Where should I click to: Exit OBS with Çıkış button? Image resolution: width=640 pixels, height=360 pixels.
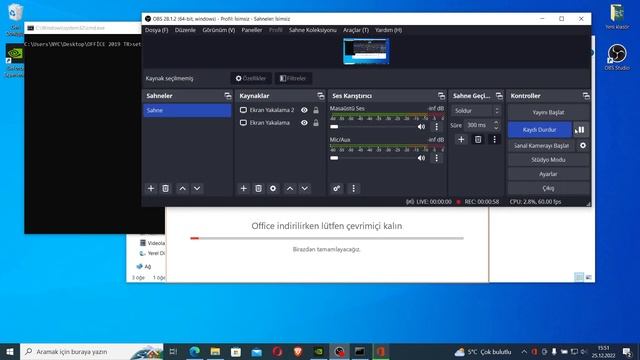548,188
